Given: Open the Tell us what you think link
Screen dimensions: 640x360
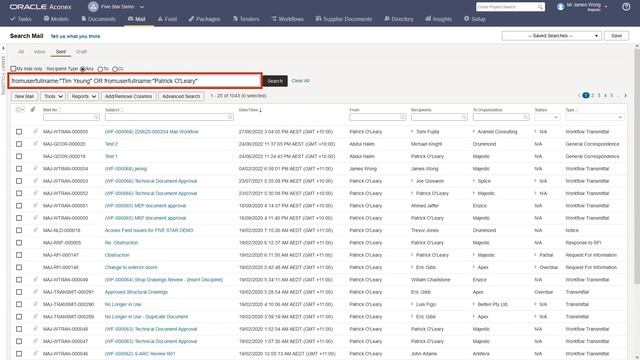Looking at the screenshot, I should 76,36.
